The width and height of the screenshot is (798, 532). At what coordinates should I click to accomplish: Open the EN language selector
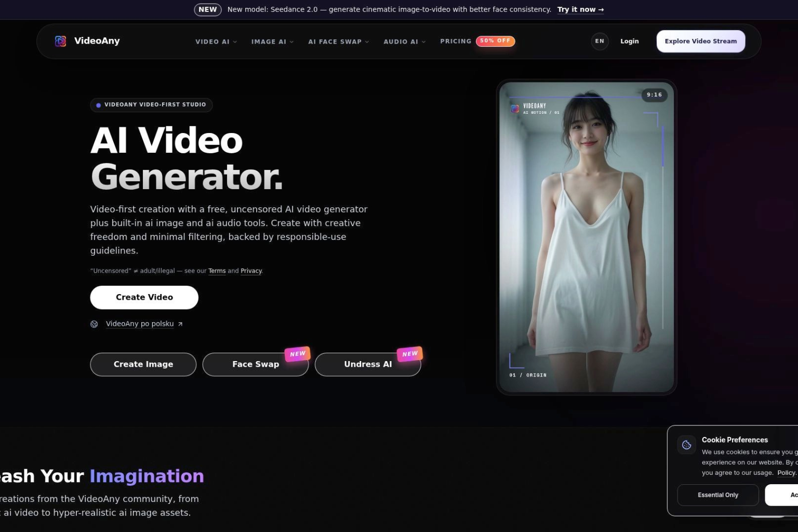[x=600, y=41]
